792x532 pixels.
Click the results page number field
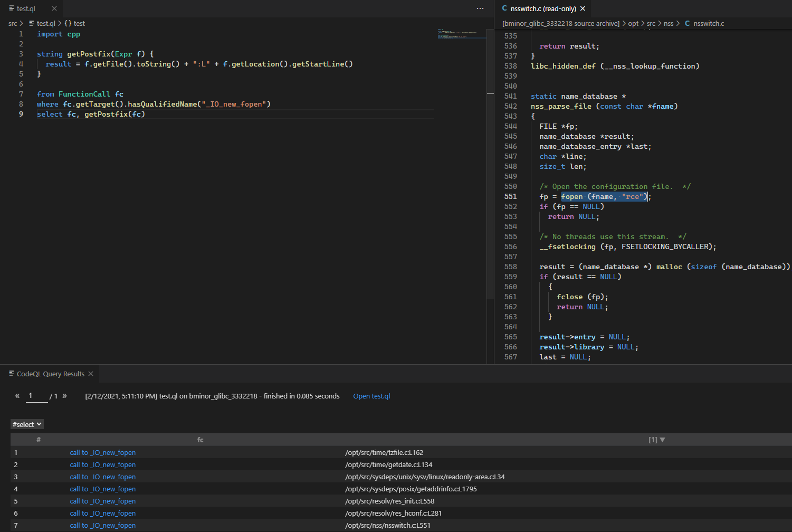tap(36, 396)
